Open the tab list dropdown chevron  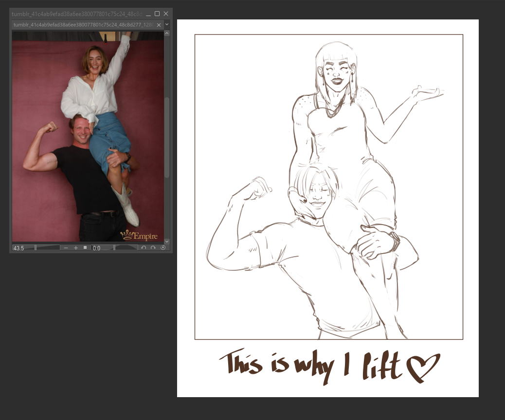click(167, 24)
